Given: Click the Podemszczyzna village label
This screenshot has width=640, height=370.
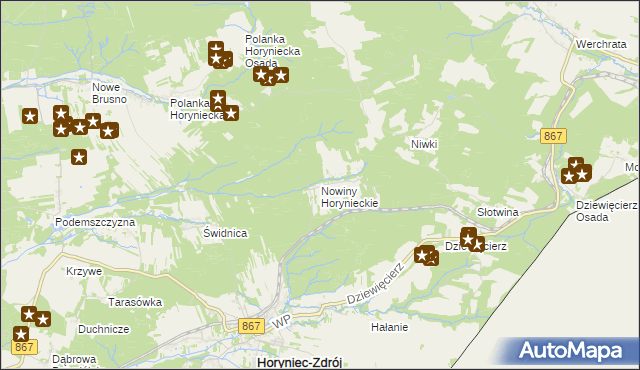Looking at the screenshot, I should [95, 222].
